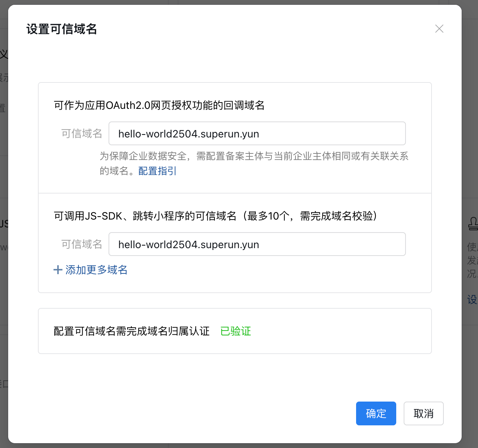Click the plus icon before 添加更多域名
478x448 pixels.
[x=58, y=270]
